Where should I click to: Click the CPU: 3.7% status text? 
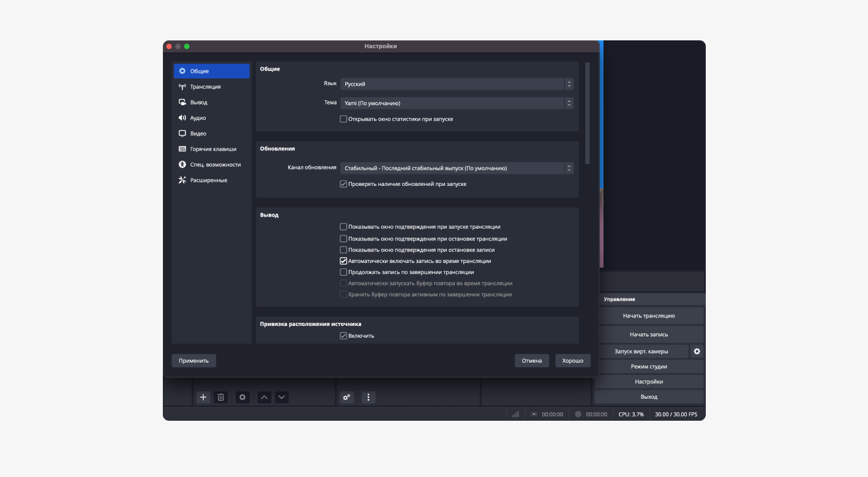(631, 414)
